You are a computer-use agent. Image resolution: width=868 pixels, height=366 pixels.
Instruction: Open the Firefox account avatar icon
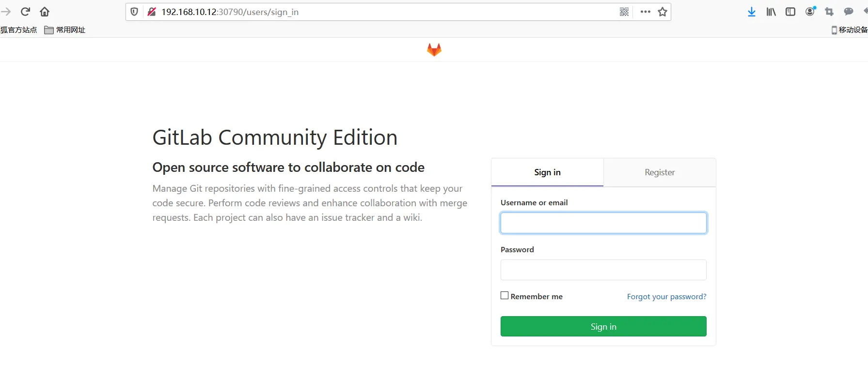tap(810, 11)
